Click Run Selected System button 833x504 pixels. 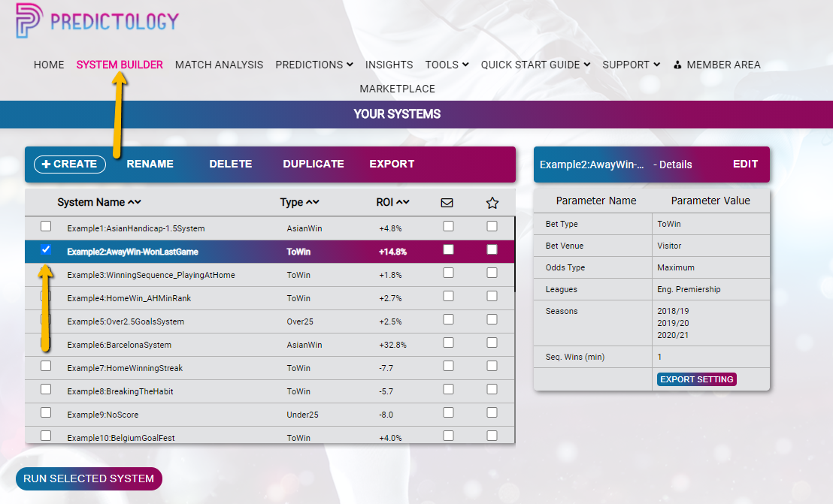point(89,478)
